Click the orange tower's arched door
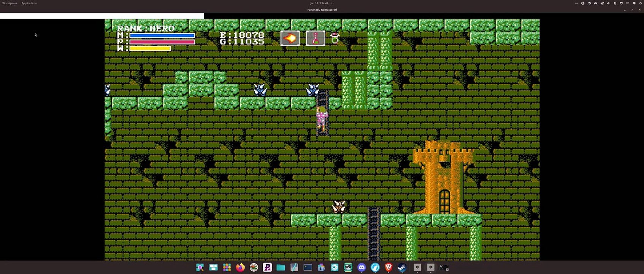The image size is (644, 274). click(444, 201)
